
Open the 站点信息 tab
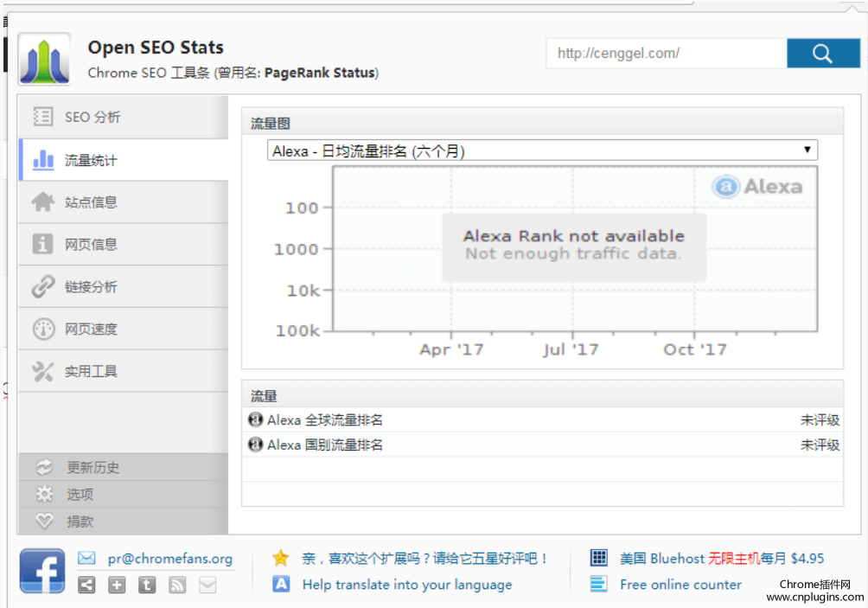click(x=124, y=202)
